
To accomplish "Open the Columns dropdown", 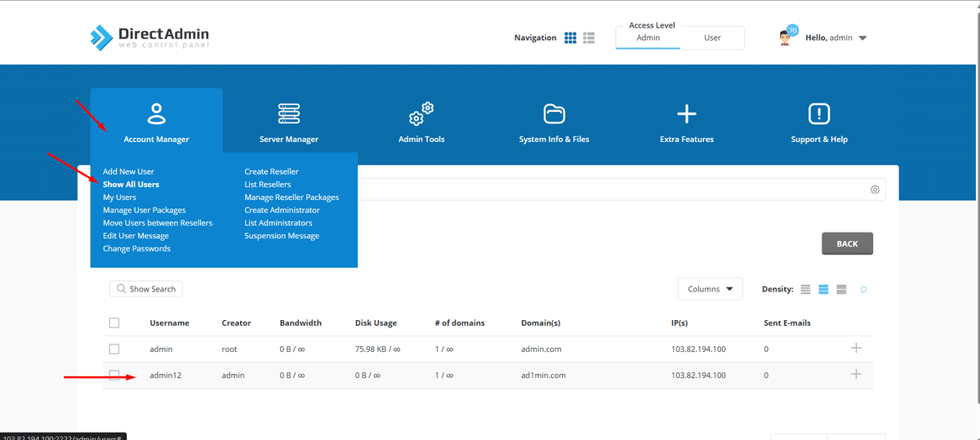I will (x=710, y=289).
